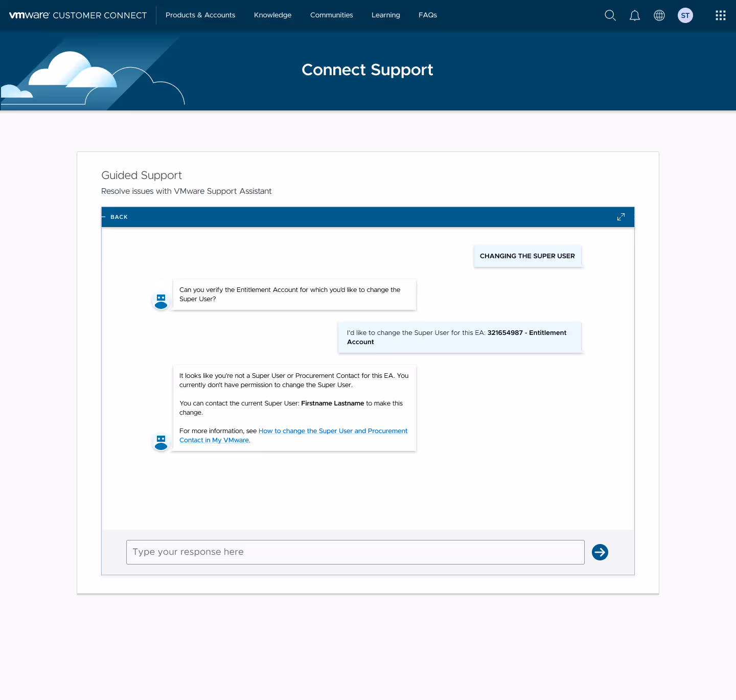This screenshot has height=700, width=736.
Task: Click the Firstname Lastname Super User name
Action: 333,403
